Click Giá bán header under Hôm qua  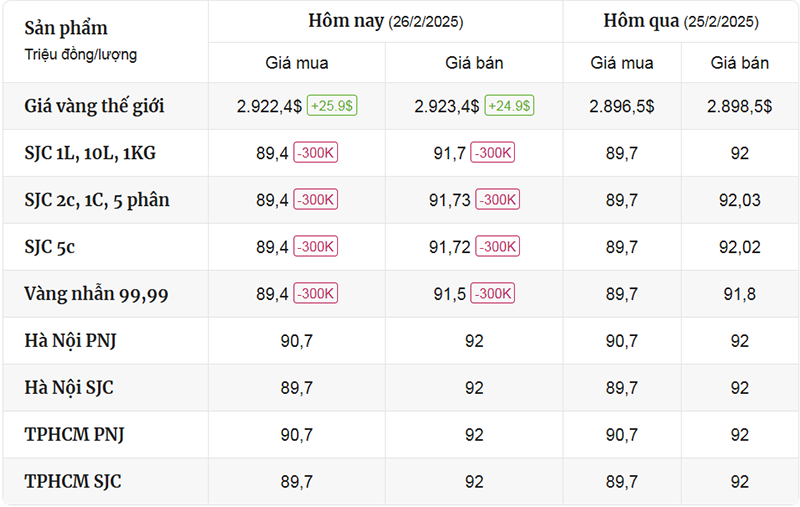click(740, 63)
